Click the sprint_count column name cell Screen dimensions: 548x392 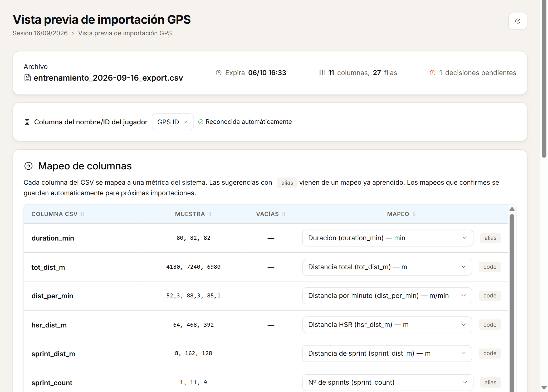click(x=52, y=383)
